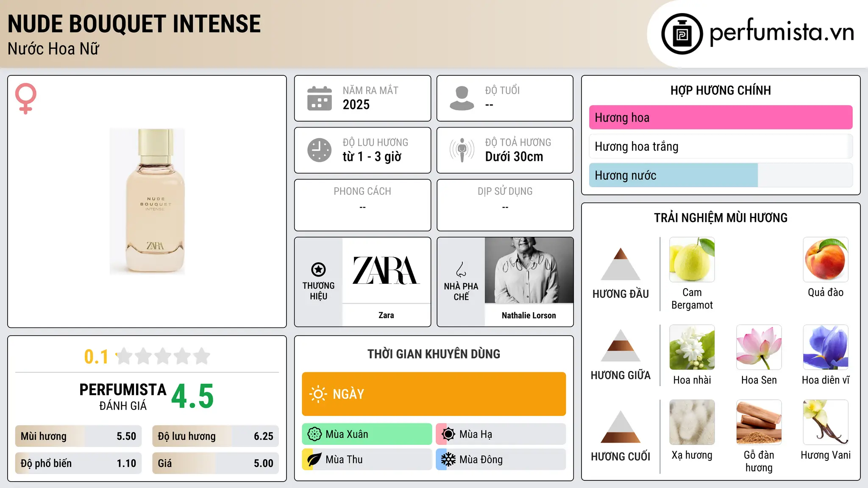Image resolution: width=868 pixels, height=488 pixels.
Task: Click the calendar icon beside Năm ra mắt
Action: point(320,98)
